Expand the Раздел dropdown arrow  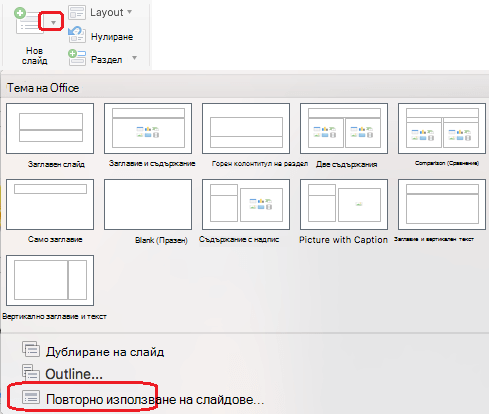click(134, 58)
